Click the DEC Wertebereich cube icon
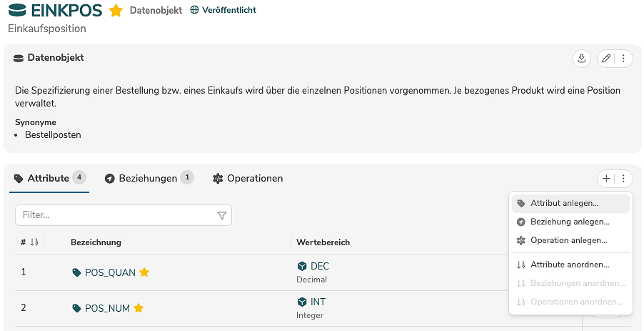644x331 pixels. point(301,267)
